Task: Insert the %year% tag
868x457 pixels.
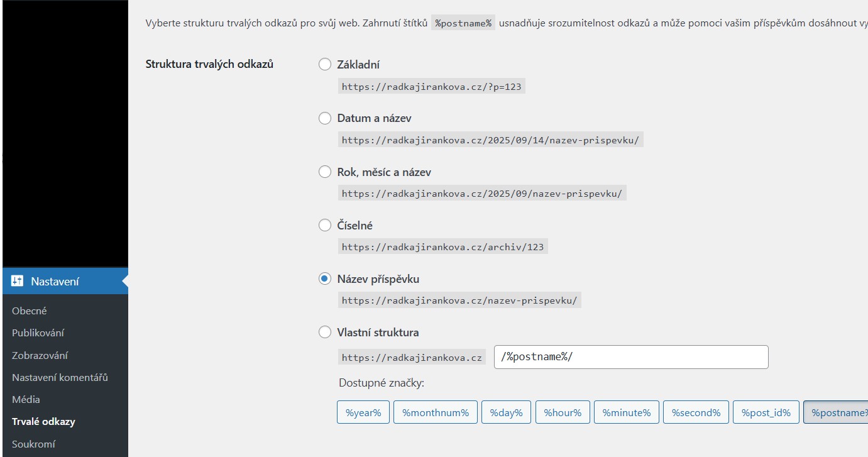Action: [363, 412]
